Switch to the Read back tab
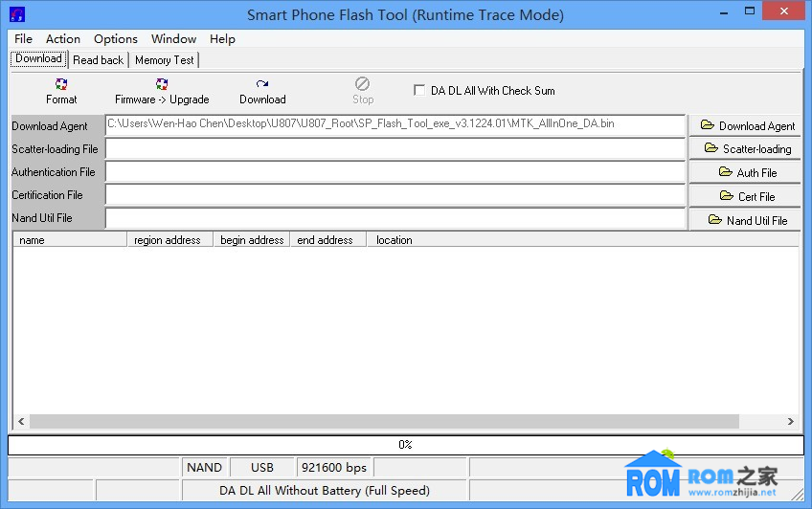Viewport: 812px width, 509px height. pos(98,60)
